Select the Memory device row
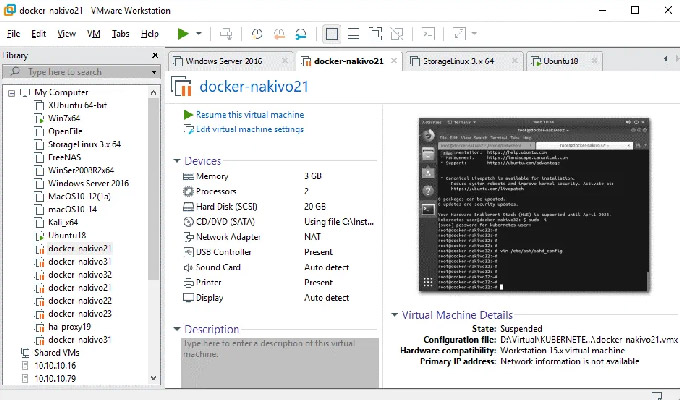680x400 pixels. point(279,176)
